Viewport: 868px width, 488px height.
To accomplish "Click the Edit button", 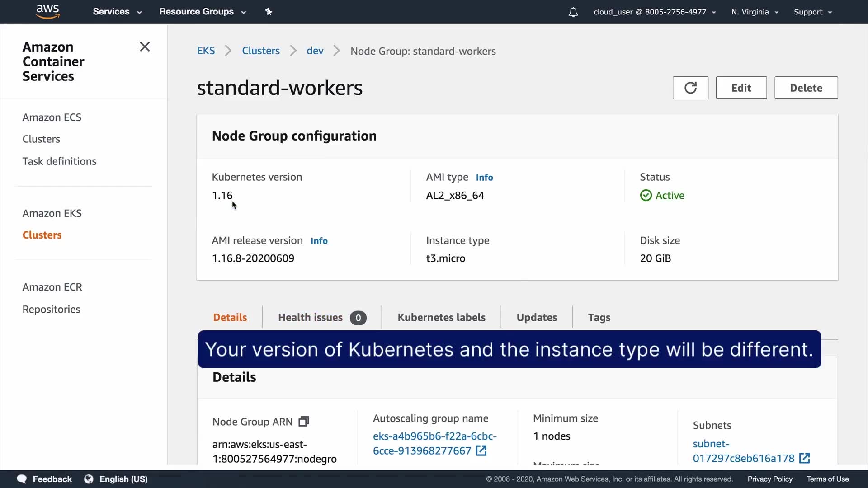I will [741, 88].
